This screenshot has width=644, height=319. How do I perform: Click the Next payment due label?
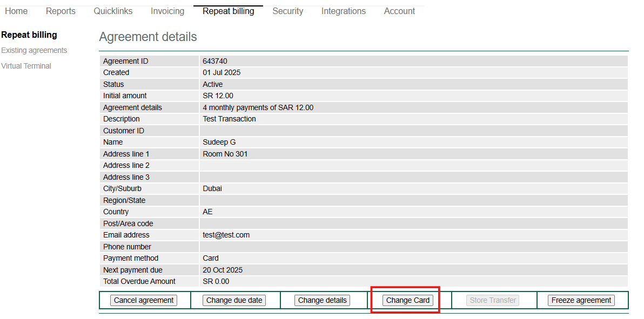pos(133,270)
